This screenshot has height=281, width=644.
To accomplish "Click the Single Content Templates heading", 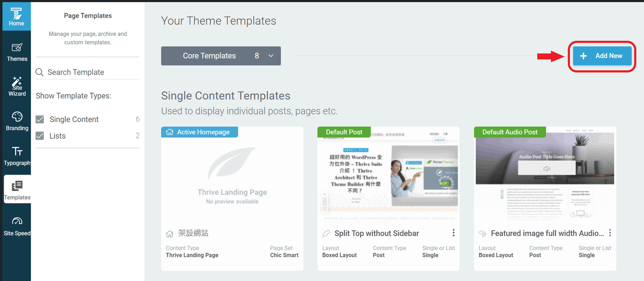I will [x=226, y=96].
